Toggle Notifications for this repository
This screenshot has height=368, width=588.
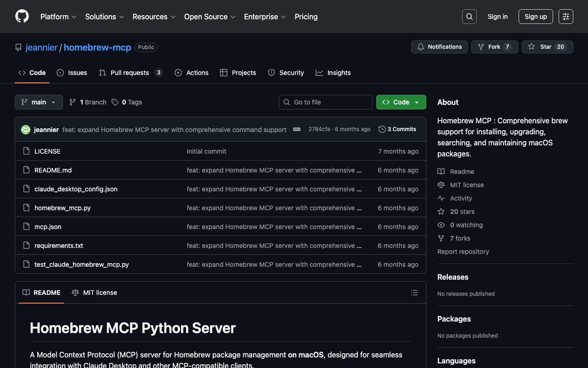tap(439, 47)
